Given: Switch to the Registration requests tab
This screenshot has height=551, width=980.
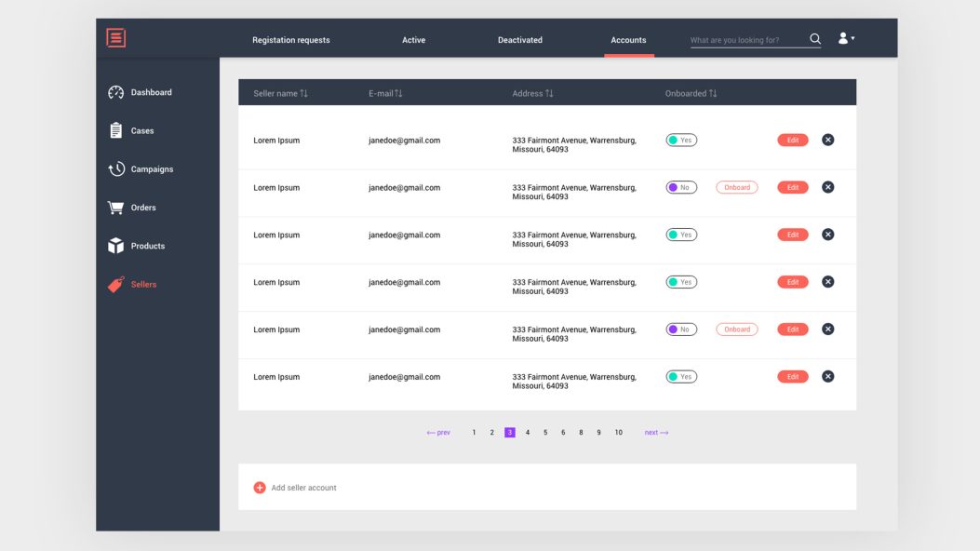Looking at the screenshot, I should coord(291,40).
